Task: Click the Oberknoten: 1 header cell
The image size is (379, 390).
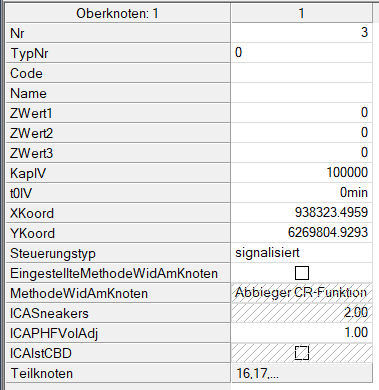Action: pyautogui.click(x=118, y=13)
